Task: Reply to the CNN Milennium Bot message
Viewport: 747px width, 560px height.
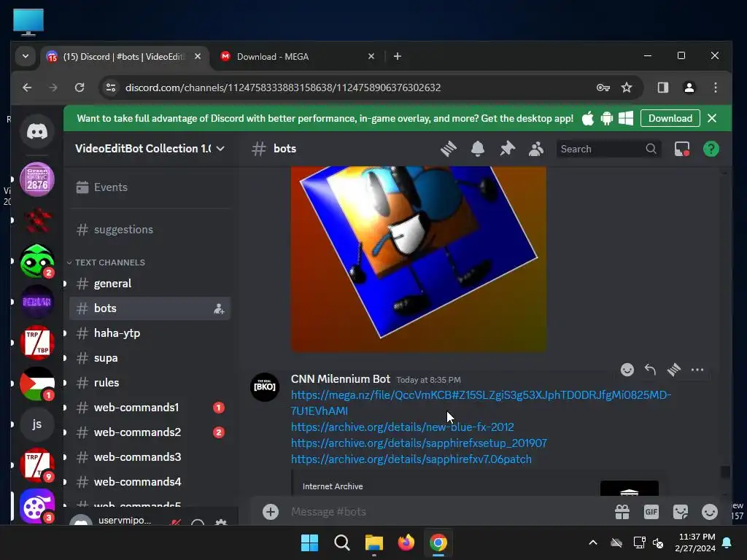Action: click(650, 370)
